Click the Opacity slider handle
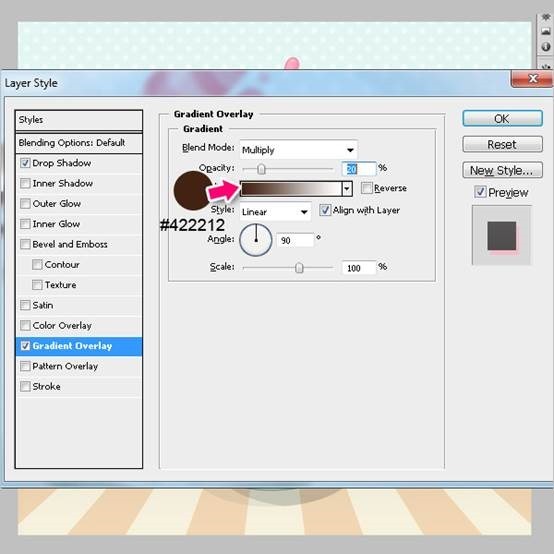 pos(261,169)
